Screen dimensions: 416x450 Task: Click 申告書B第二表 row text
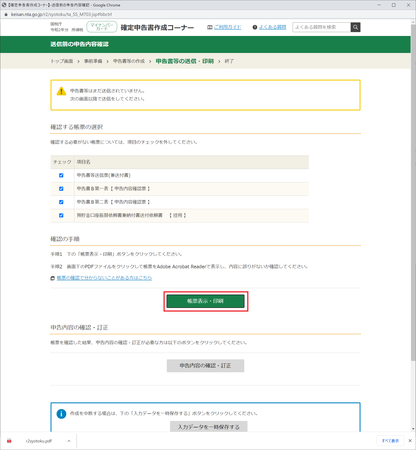coord(113,202)
